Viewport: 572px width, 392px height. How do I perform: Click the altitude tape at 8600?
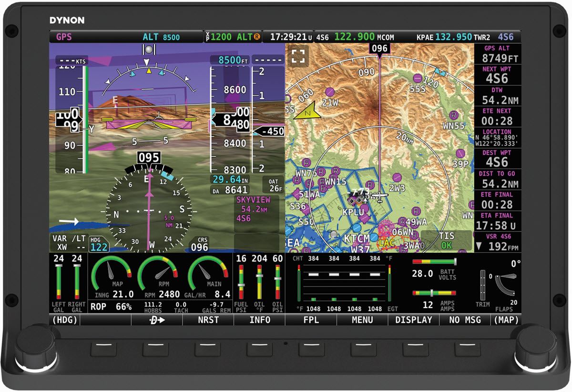[x=235, y=90]
